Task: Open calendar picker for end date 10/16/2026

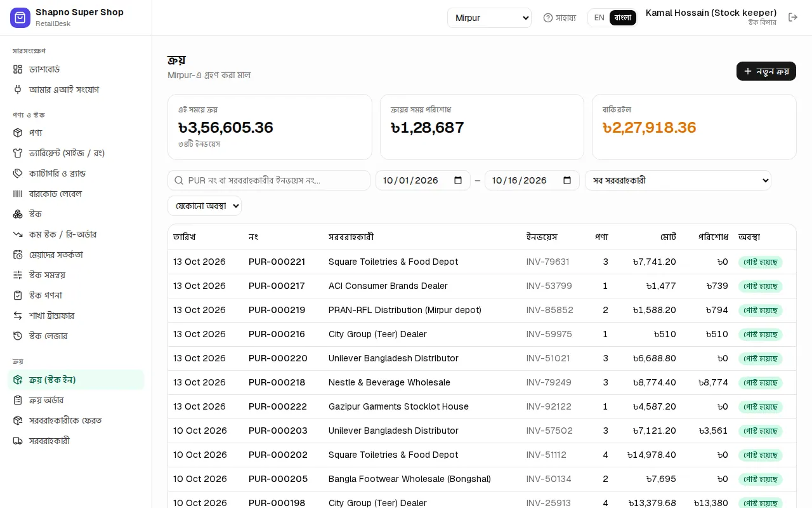Action: point(567,180)
